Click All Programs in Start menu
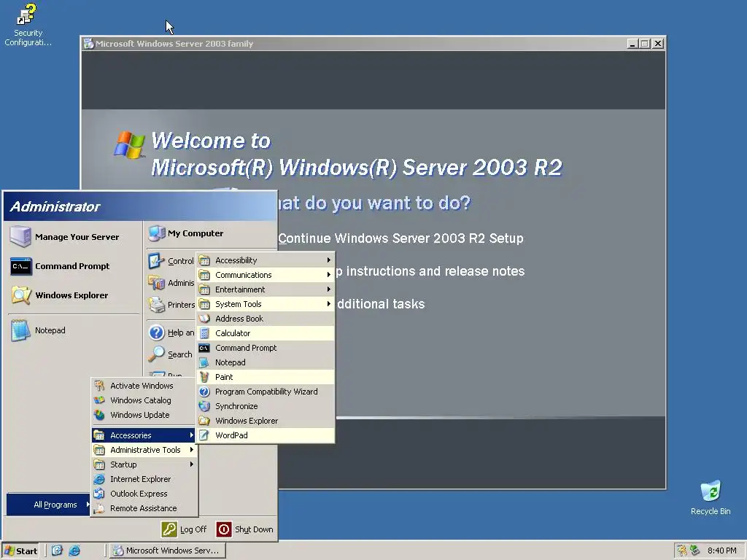Screen dimensions: 747x560 [x=49, y=505]
